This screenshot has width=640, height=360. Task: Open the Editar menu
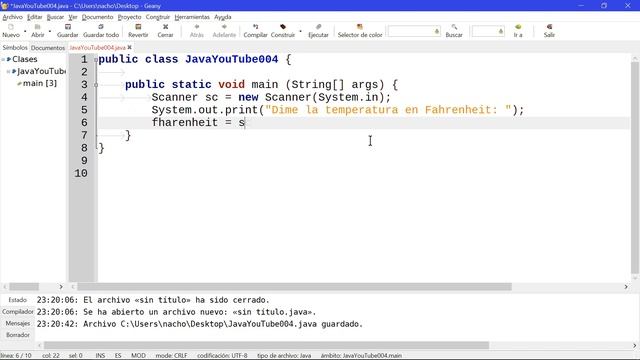[35, 17]
